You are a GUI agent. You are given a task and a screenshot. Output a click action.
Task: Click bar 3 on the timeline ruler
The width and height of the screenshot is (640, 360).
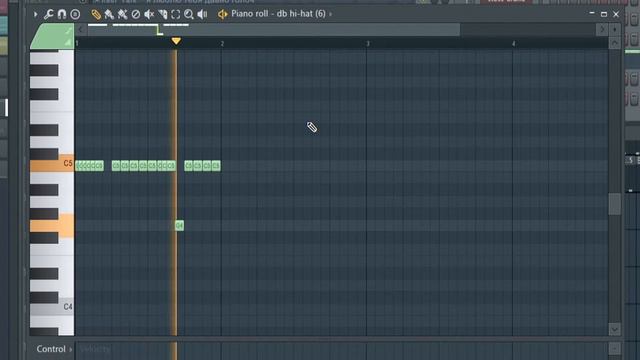point(368,44)
